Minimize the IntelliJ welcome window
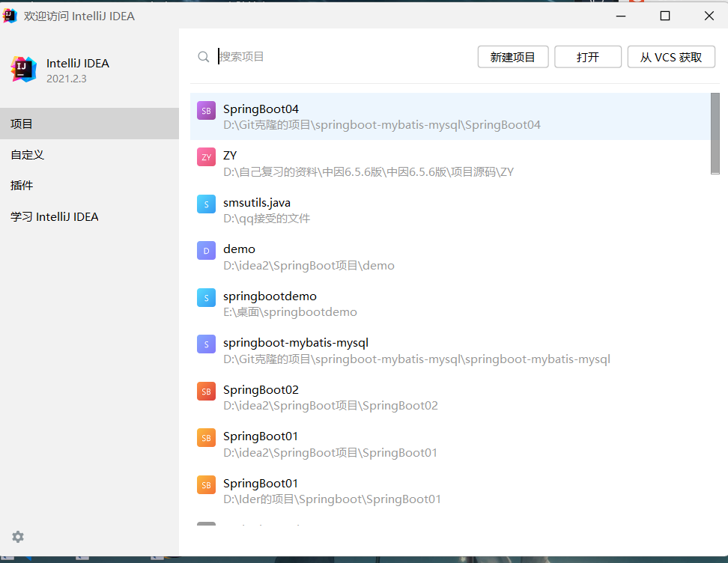The image size is (728, 563). pos(621,16)
